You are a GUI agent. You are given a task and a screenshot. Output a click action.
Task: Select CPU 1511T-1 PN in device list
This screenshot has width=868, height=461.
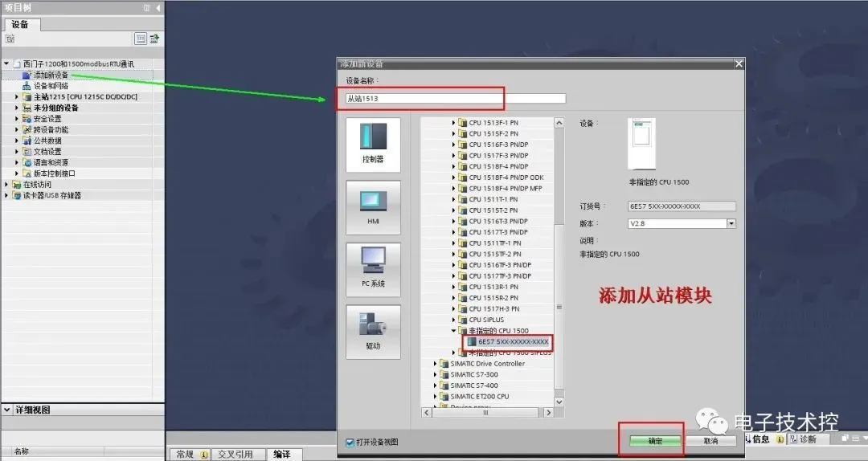(493, 199)
